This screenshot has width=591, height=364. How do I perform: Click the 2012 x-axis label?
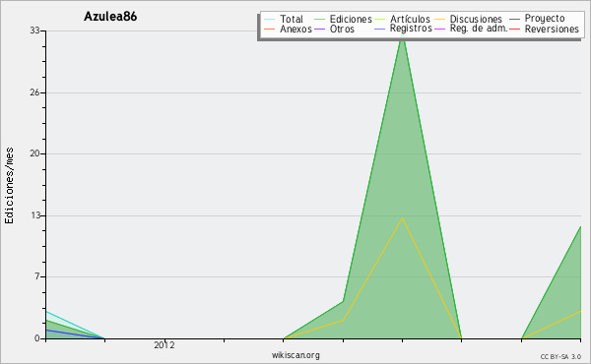pyautogui.click(x=164, y=345)
